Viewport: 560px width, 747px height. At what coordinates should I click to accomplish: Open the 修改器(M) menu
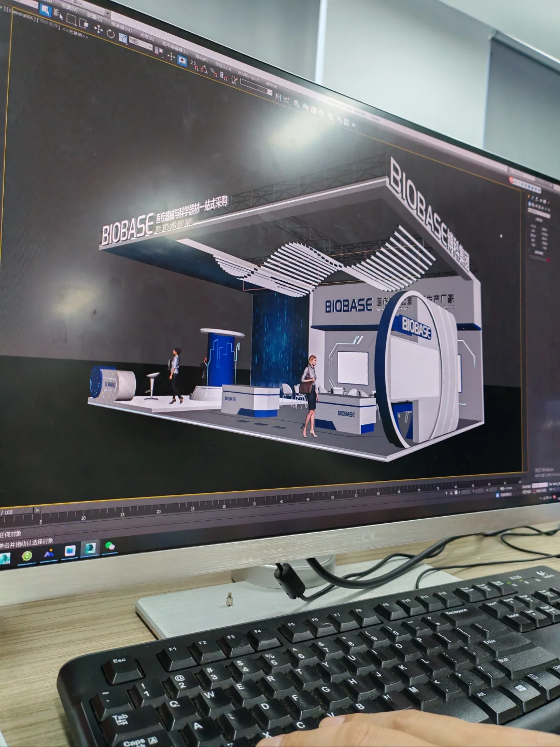pyautogui.click(x=121, y=27)
